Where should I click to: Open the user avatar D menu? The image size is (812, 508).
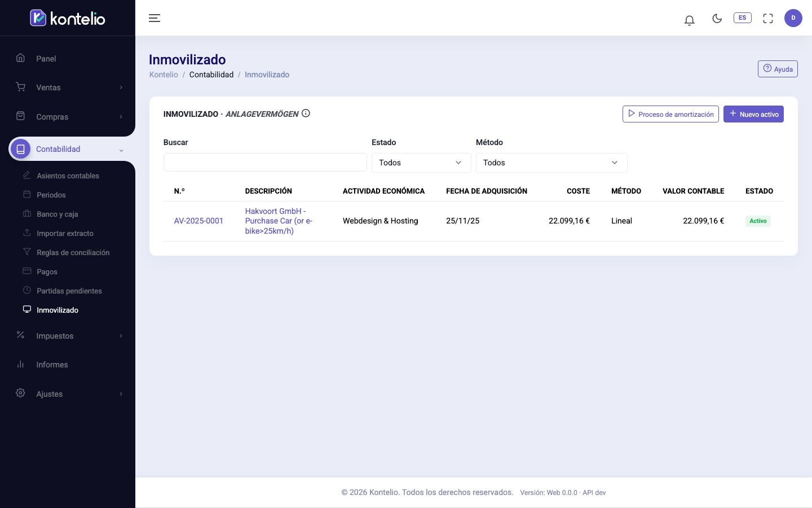[x=793, y=18]
